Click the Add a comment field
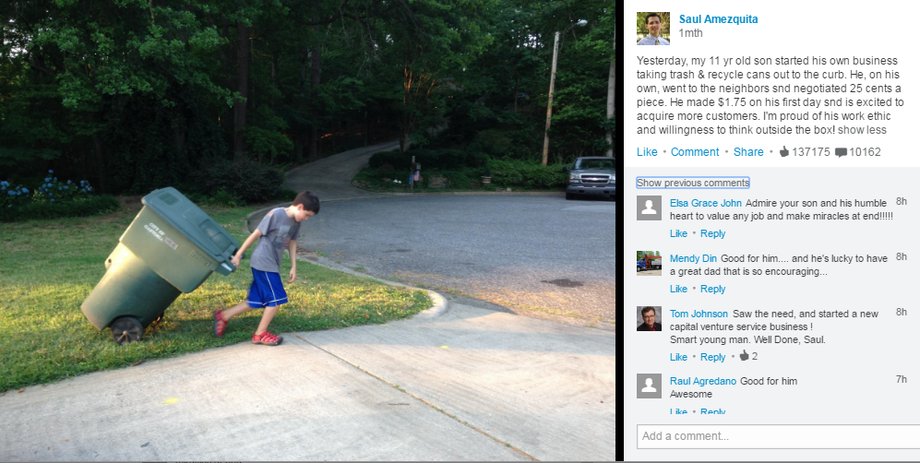Image resolution: width=920 pixels, height=463 pixels. pyautogui.click(x=778, y=436)
